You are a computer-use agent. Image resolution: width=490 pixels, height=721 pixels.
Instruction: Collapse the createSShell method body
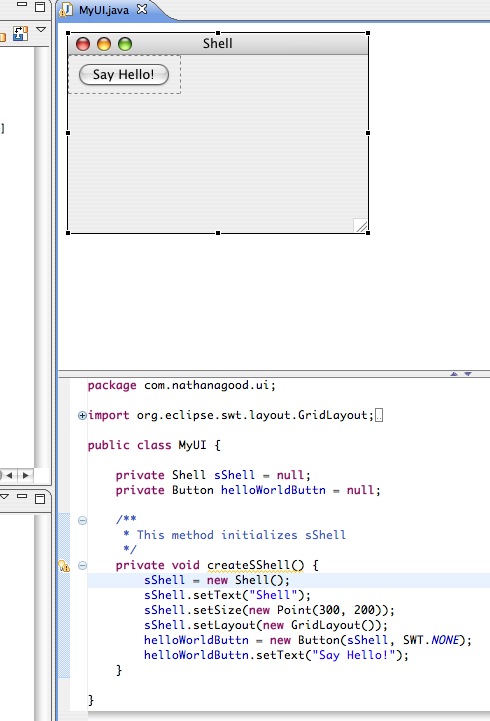coord(82,565)
